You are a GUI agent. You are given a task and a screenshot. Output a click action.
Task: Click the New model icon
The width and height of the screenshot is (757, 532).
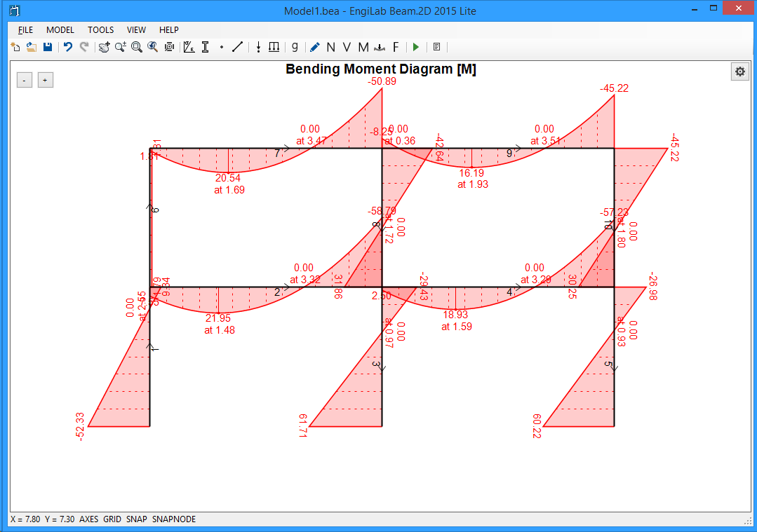pyautogui.click(x=15, y=47)
